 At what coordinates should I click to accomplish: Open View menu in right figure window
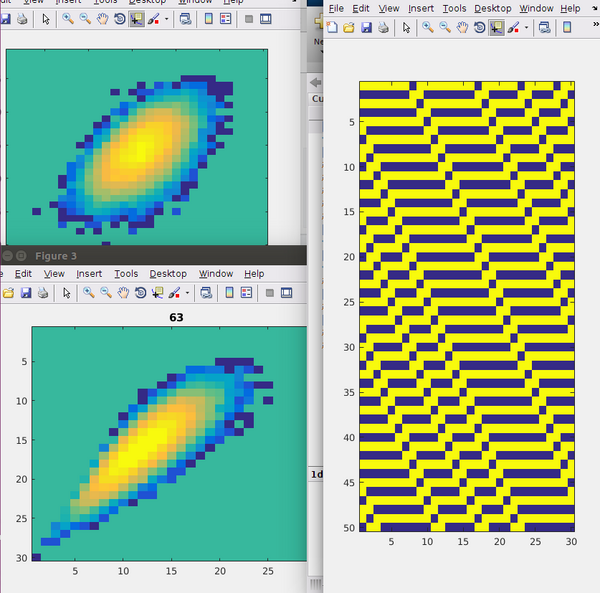pyautogui.click(x=389, y=8)
